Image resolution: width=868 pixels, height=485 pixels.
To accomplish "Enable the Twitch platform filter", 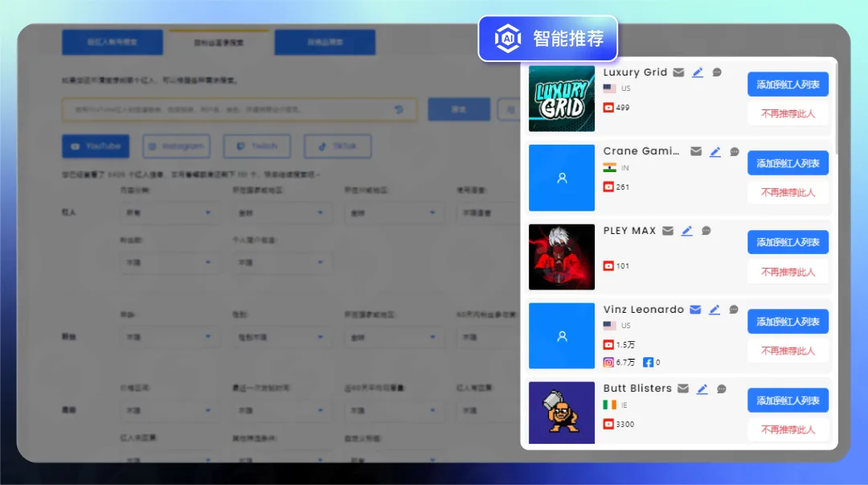I will point(256,146).
